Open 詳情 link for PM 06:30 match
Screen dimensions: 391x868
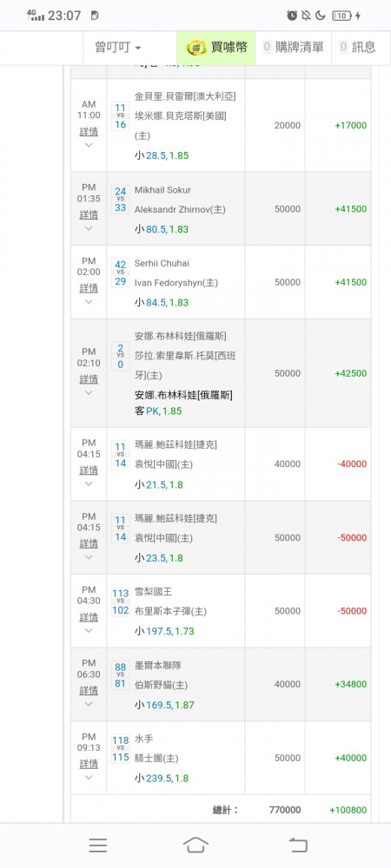[x=89, y=690]
